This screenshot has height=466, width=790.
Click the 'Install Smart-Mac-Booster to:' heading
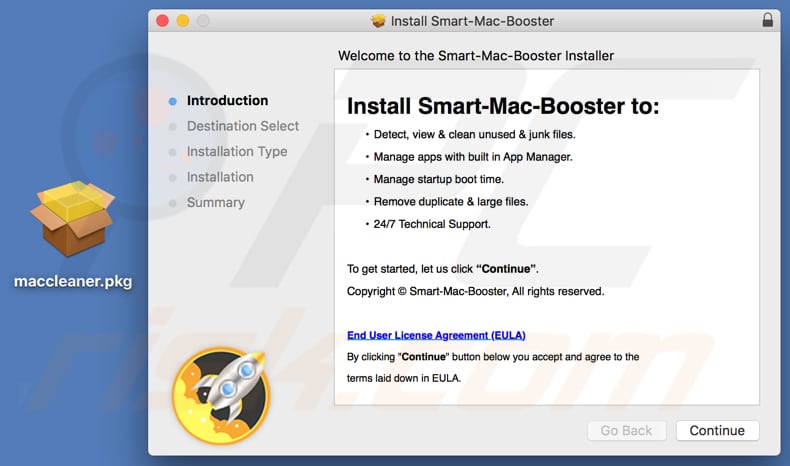(x=503, y=106)
